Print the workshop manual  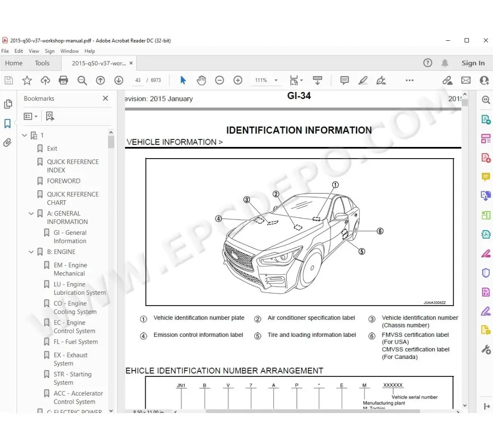pos(63,80)
